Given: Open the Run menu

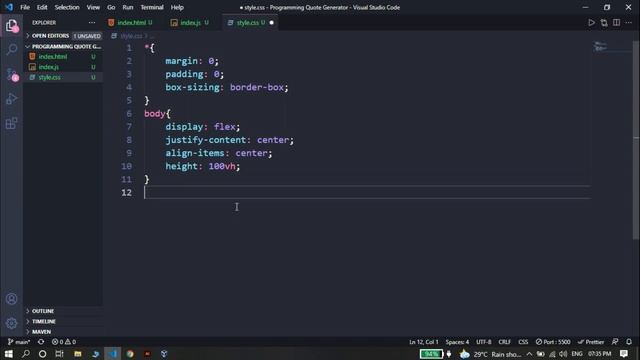Looking at the screenshot, I should [x=128, y=7].
